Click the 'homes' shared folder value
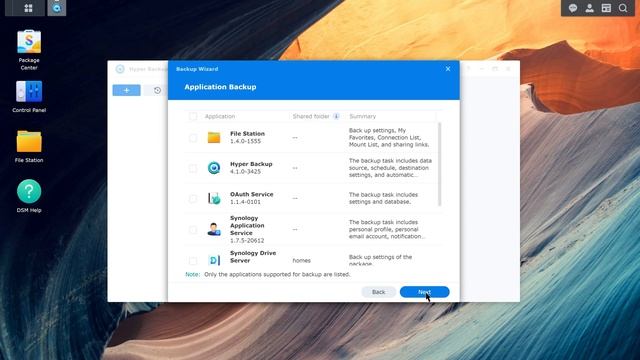Screen dimensions: 640x360 point(301,260)
